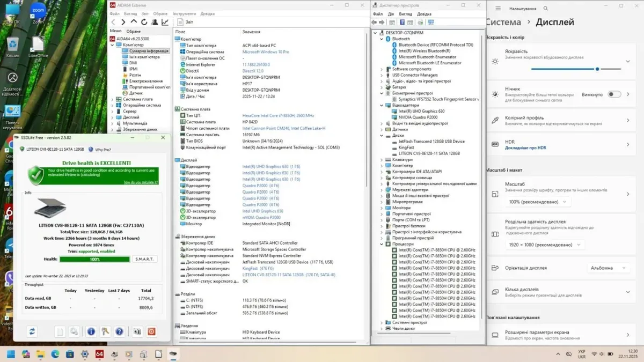Image resolution: width=644 pixels, height=362 pixels.
Task: Click the red power icon in SSDLife
Action: point(151,331)
